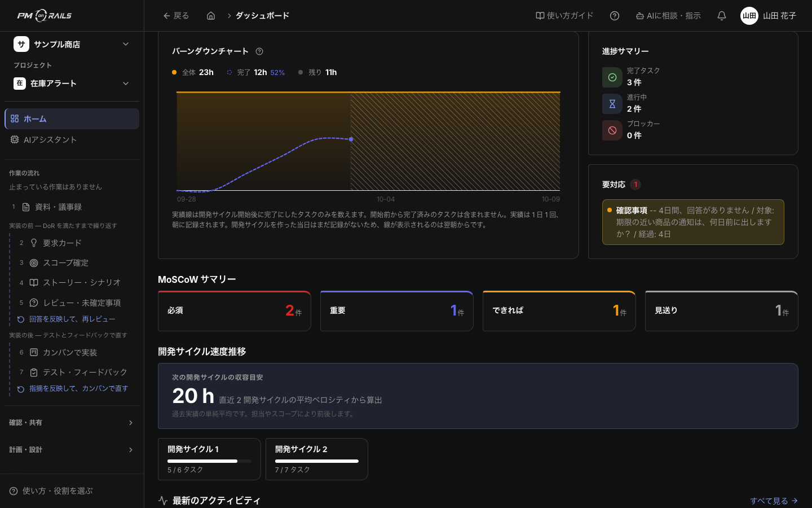Image resolution: width=812 pixels, height=508 pixels.
Task: Click the burndown chart current data point
Action: (x=351, y=139)
